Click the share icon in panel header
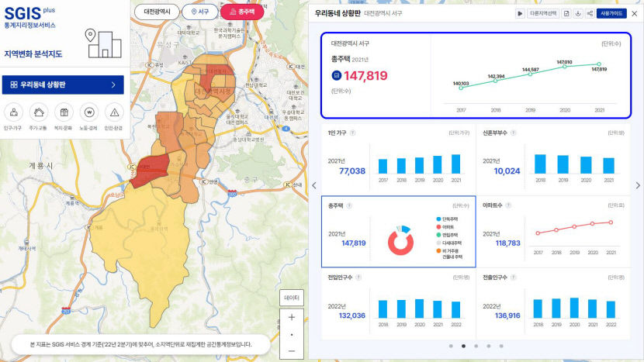The width and height of the screenshot is (644, 362). 590,13
